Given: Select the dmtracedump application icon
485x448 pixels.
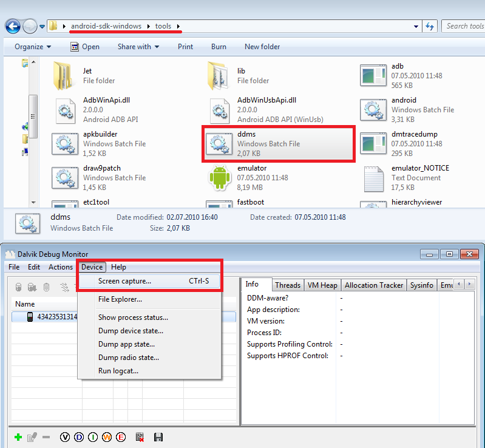Looking at the screenshot, I should 373,143.
